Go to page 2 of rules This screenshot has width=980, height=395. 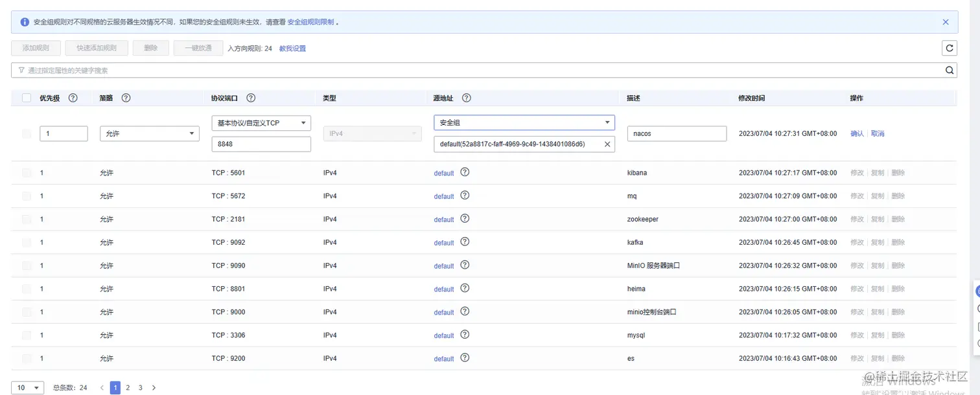128,388
